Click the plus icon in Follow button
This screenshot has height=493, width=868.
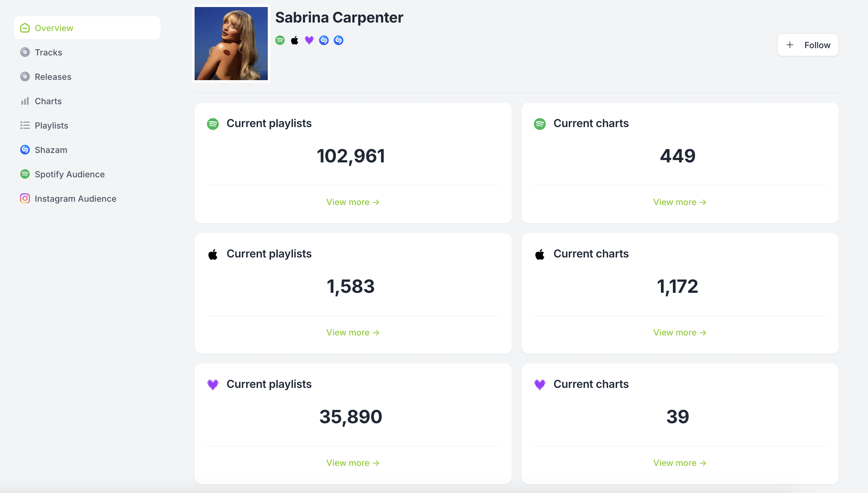tap(790, 45)
